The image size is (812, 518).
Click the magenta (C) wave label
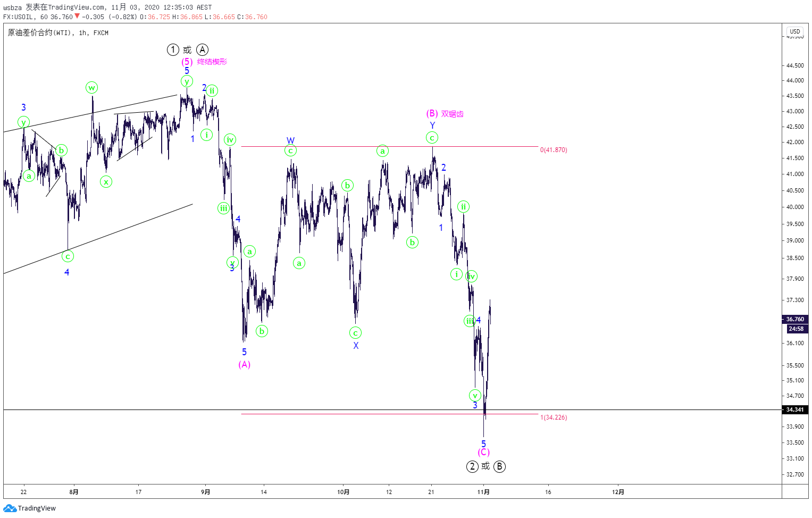(483, 453)
